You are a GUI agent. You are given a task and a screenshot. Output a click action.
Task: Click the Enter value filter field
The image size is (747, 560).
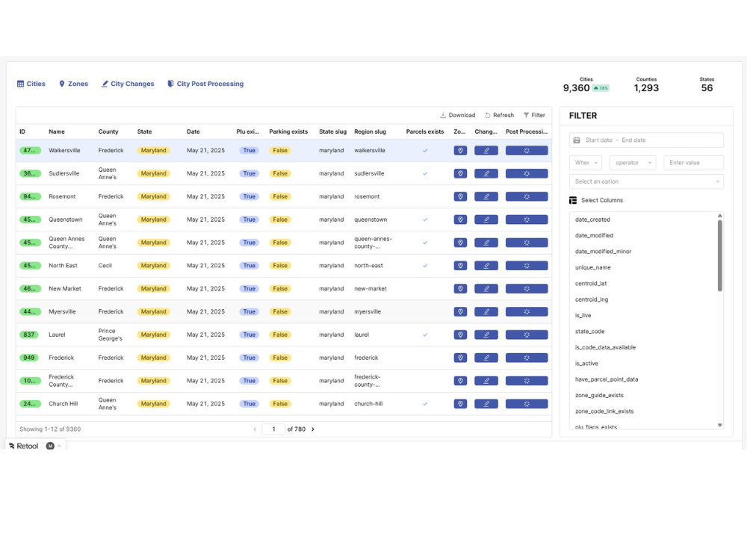[694, 163]
